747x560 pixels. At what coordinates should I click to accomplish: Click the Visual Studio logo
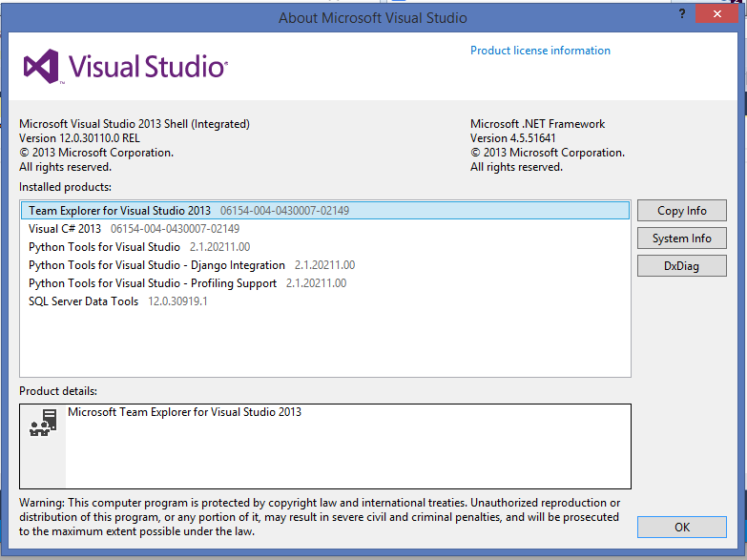point(126,66)
